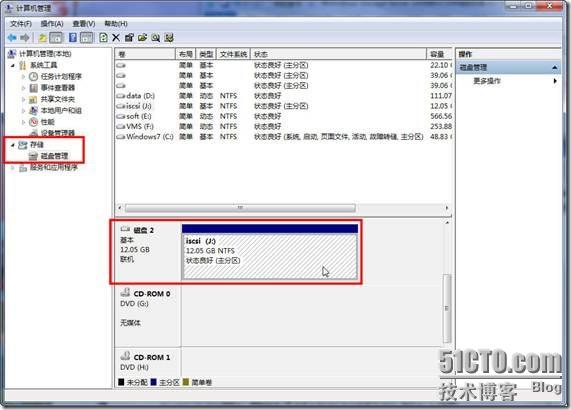Click the Forward arrow toolbar icon
571x410 pixels.
coord(25,38)
